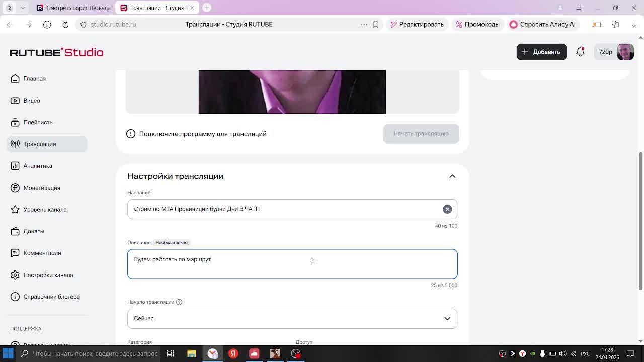This screenshot has height=362, width=644.
Task: Click the volume icon in system tray
Action: pyautogui.click(x=562, y=354)
